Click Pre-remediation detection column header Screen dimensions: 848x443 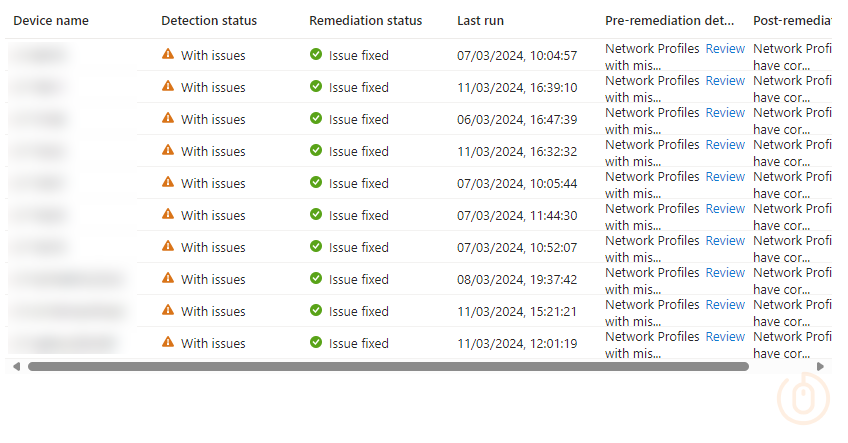[669, 20]
